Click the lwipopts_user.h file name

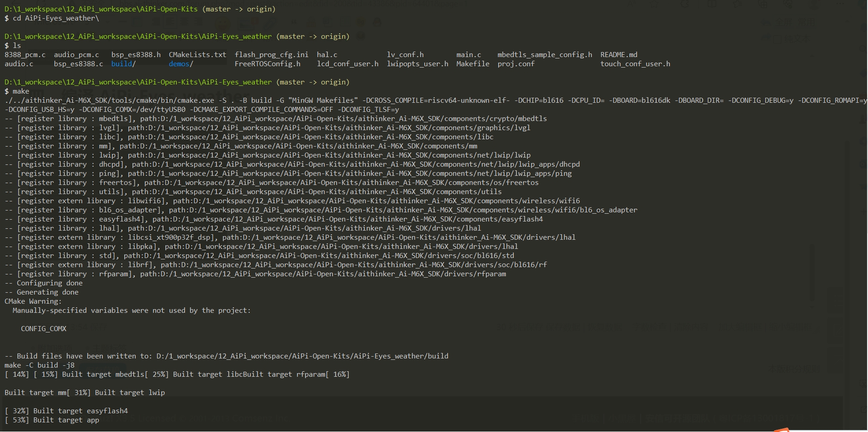418,64
